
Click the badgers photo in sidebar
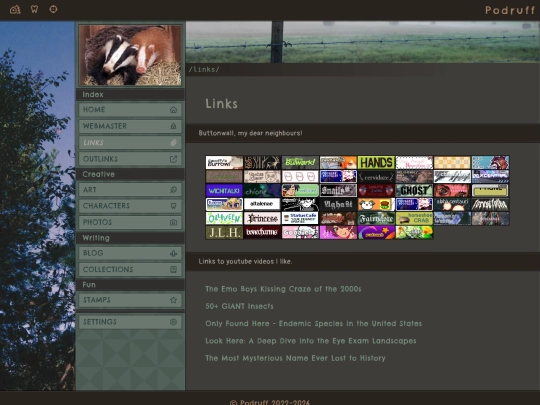[x=130, y=55]
